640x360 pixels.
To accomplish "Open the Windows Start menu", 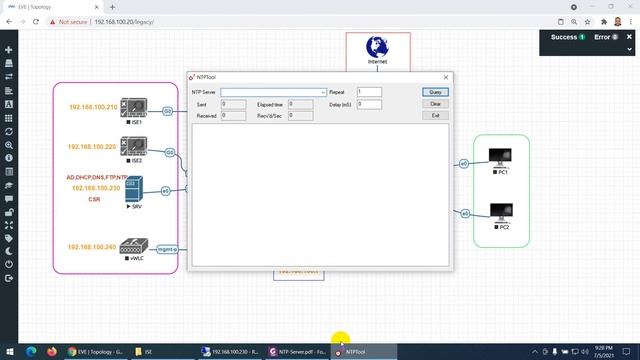I will point(10,351).
